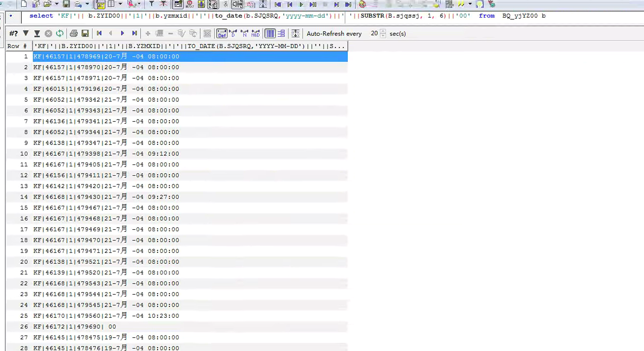Click the refresh query results icon
The image size is (644, 351).
60,33
